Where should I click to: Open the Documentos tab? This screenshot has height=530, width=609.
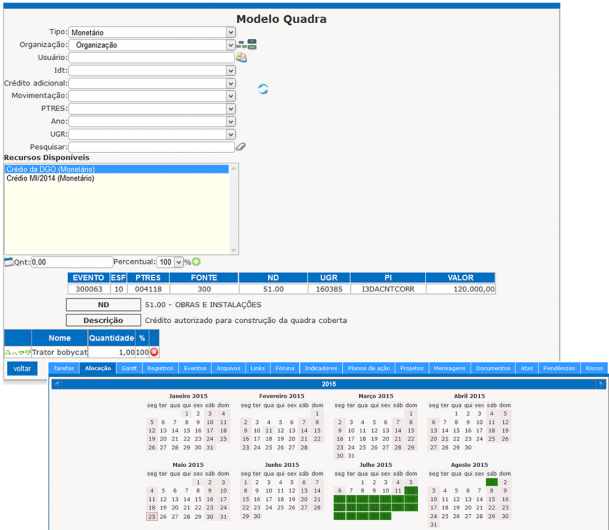tap(492, 368)
